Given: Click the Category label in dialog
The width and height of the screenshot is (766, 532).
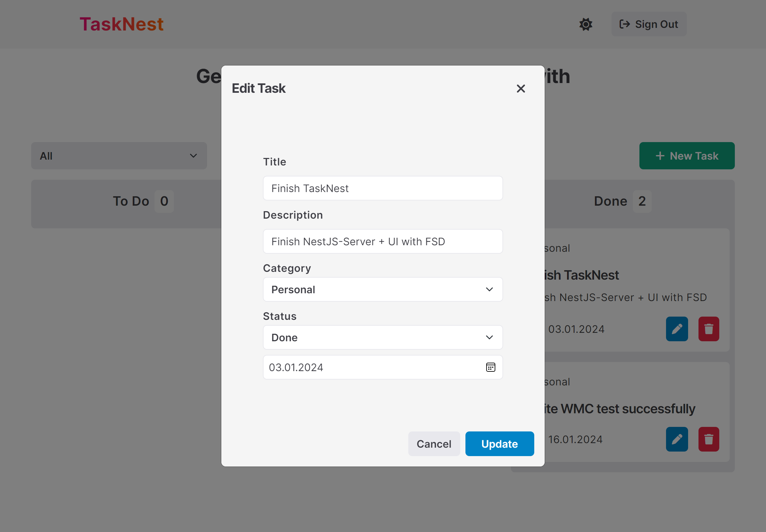Looking at the screenshot, I should tap(287, 268).
